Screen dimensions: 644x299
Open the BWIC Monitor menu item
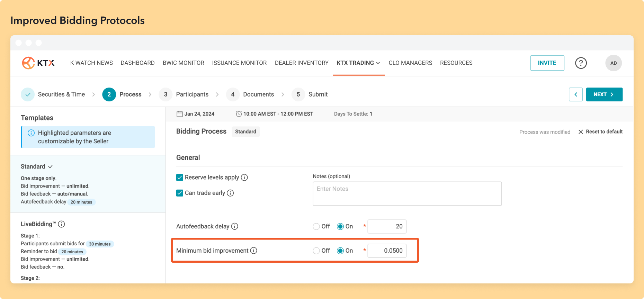pyautogui.click(x=183, y=63)
